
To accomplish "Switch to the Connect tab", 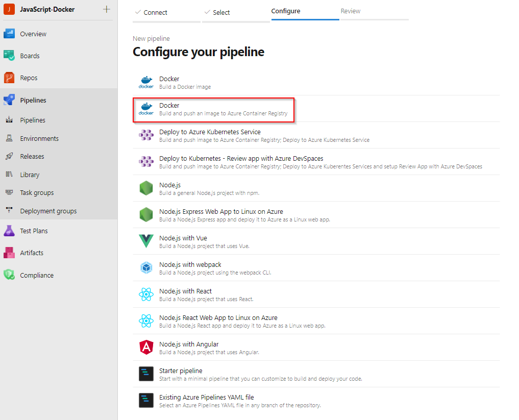I will pyautogui.click(x=155, y=12).
